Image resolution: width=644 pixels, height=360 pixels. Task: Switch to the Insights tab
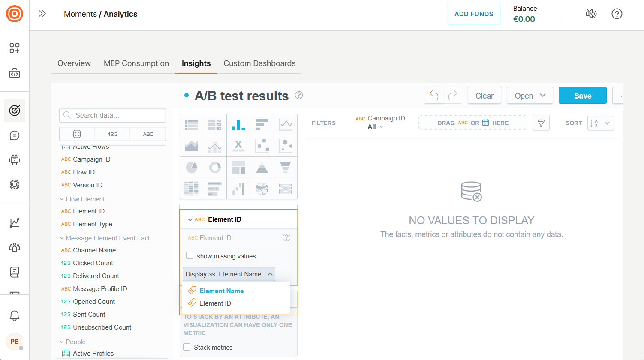[196, 63]
